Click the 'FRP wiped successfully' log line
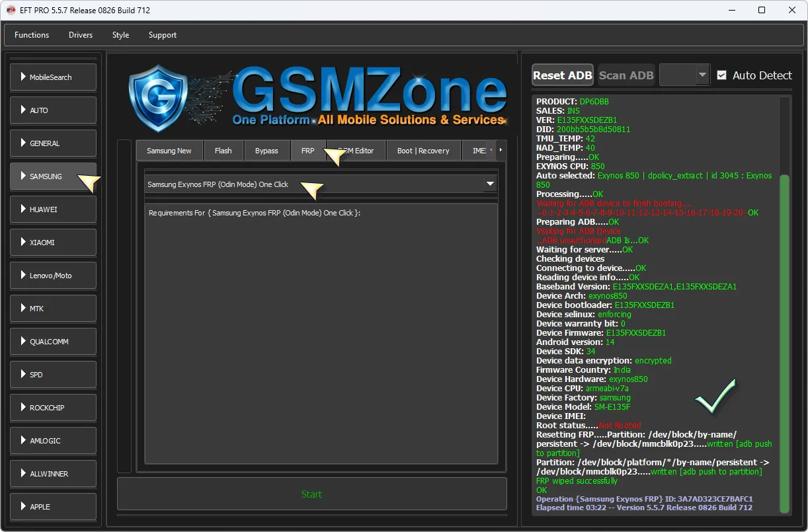Image resolution: width=808 pixels, height=532 pixels. [x=577, y=481]
